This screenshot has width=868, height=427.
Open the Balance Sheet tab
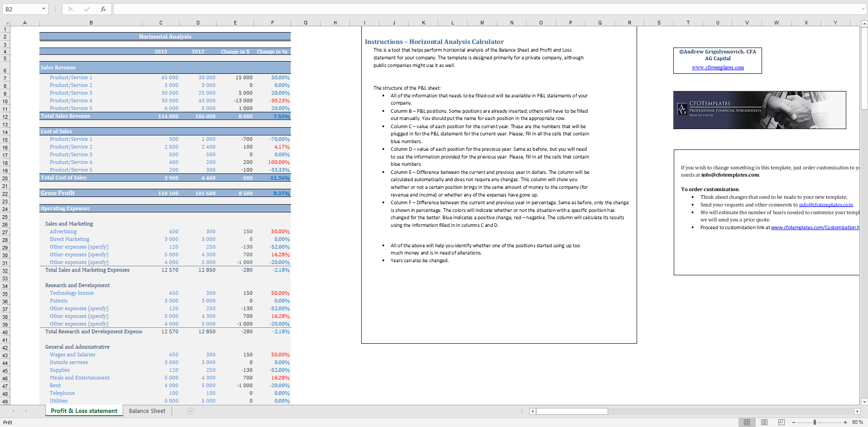click(147, 411)
